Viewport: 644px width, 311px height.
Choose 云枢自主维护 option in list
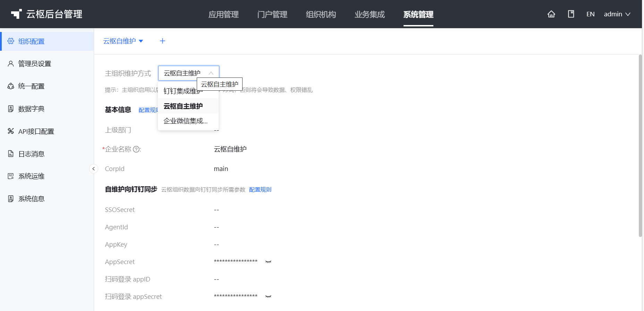[188, 106]
